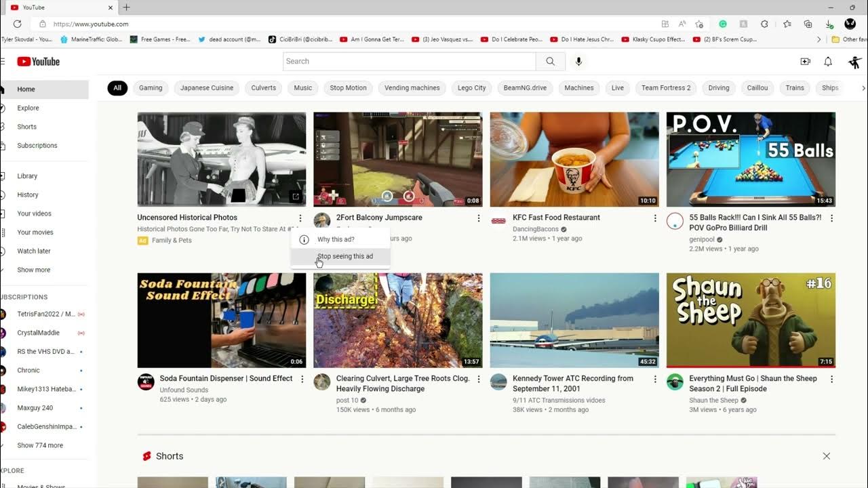Open options for 2Fort Balcony Jumpscare video
This screenshot has height=488, width=868.
click(478, 218)
